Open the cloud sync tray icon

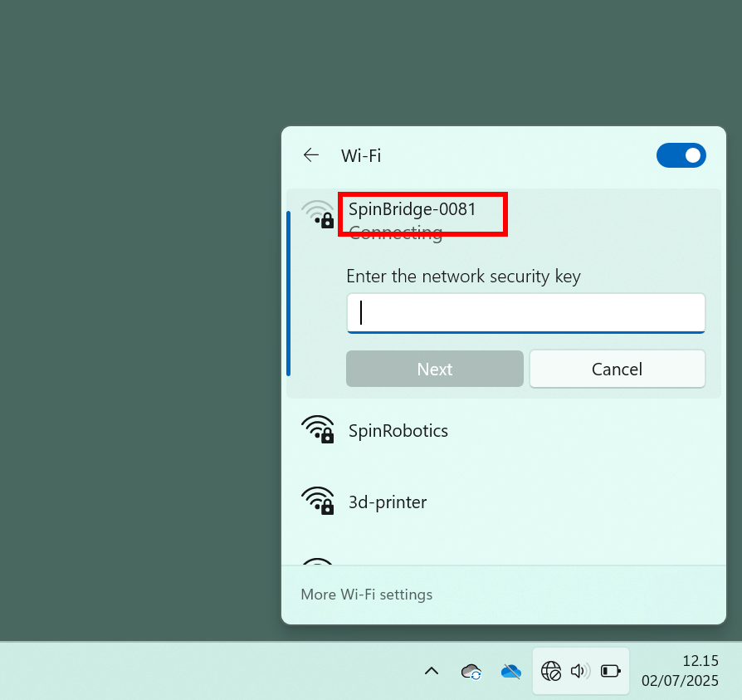[471, 671]
